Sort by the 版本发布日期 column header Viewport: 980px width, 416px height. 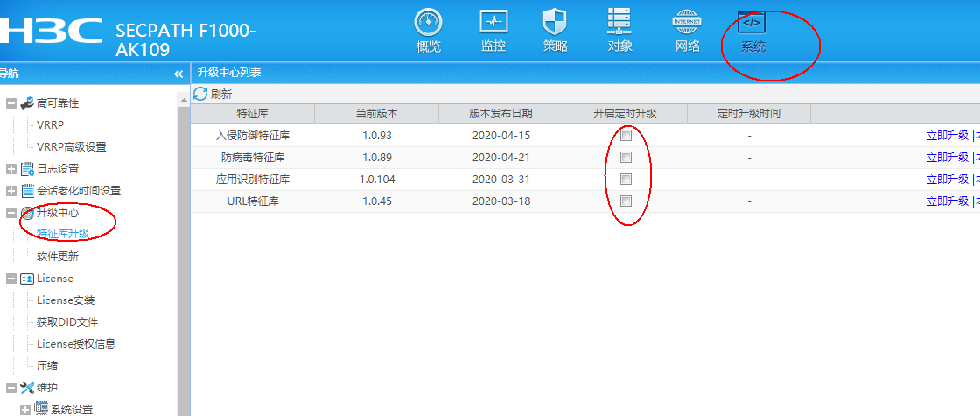point(501,114)
